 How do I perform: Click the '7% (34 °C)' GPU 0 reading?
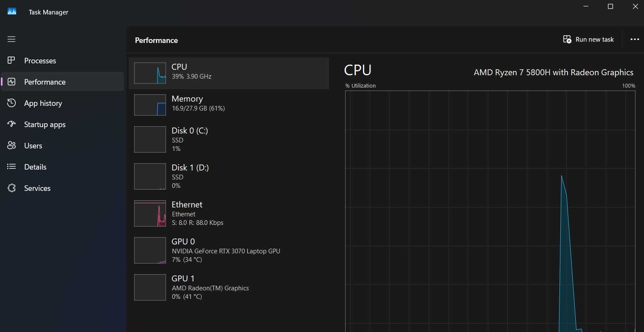187,260
